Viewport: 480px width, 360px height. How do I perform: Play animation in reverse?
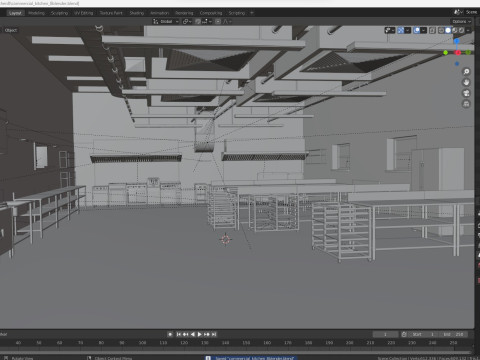pos(193,334)
